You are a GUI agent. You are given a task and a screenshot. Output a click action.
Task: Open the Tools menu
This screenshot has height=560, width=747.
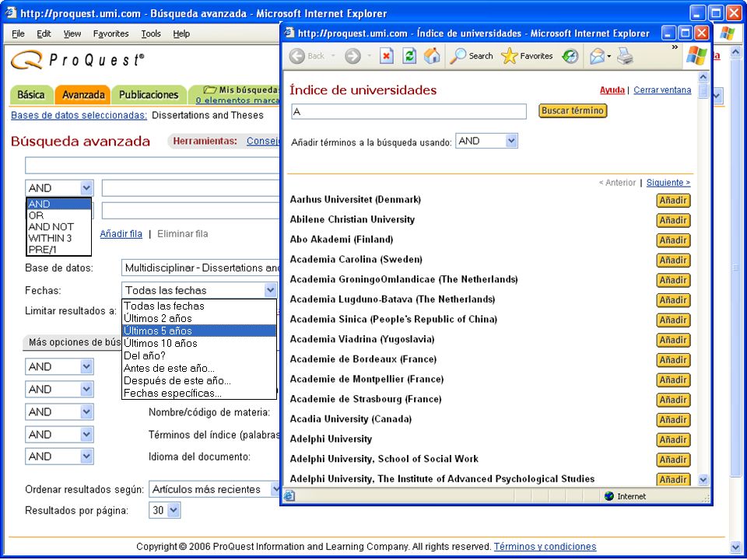click(151, 33)
